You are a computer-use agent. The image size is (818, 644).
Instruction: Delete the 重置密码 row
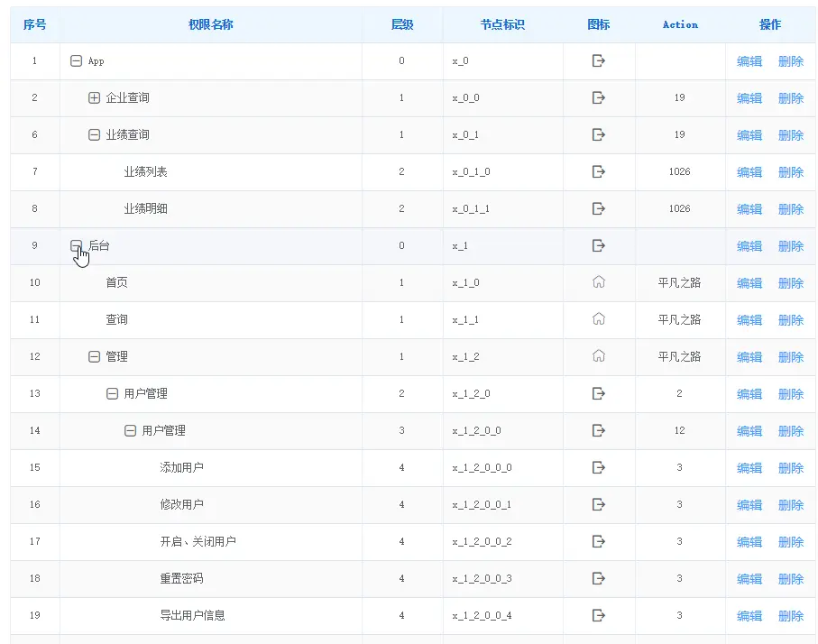(791, 580)
